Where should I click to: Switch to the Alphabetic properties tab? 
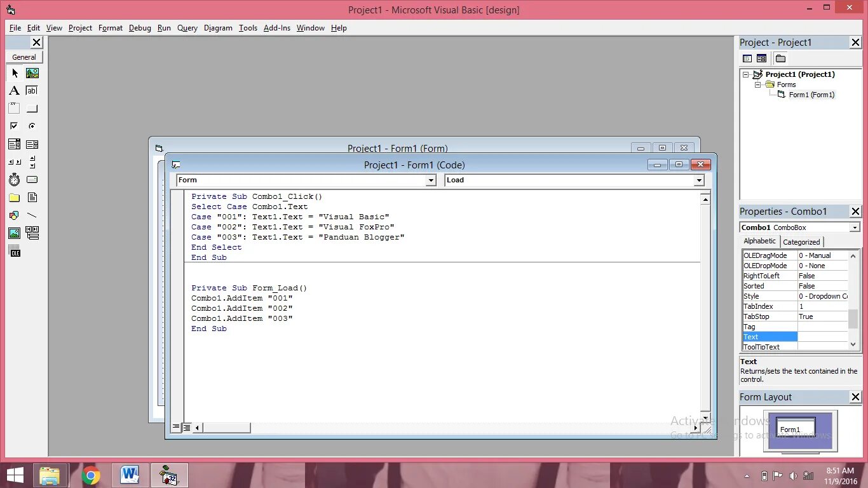click(x=760, y=241)
